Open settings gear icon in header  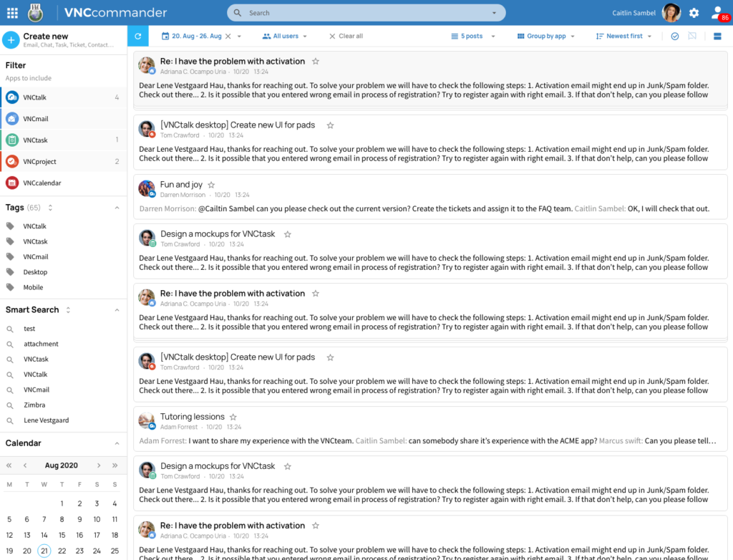(694, 13)
